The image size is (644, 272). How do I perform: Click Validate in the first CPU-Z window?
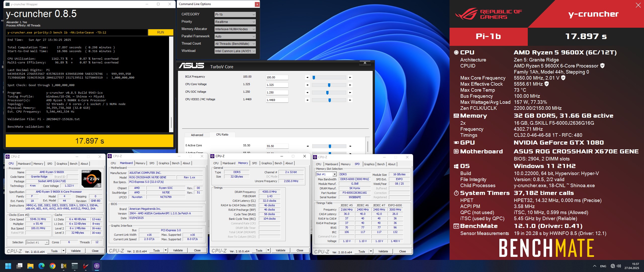(x=76, y=251)
